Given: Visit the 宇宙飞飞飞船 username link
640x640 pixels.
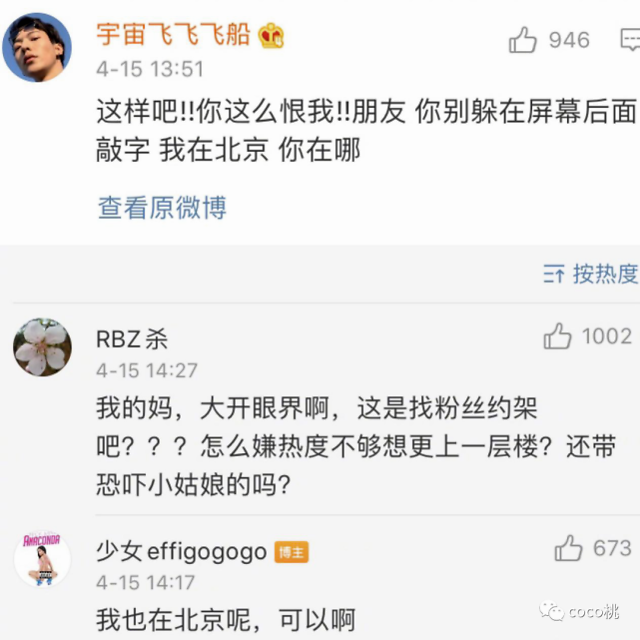Looking at the screenshot, I should click(x=173, y=35).
